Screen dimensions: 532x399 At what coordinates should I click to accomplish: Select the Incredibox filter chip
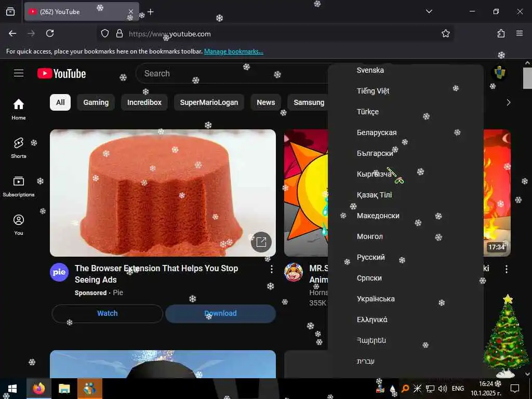tap(144, 102)
